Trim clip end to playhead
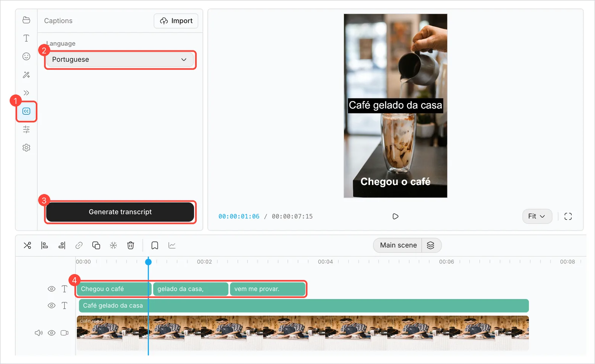Viewport: 595px width, 364px height. click(x=62, y=245)
